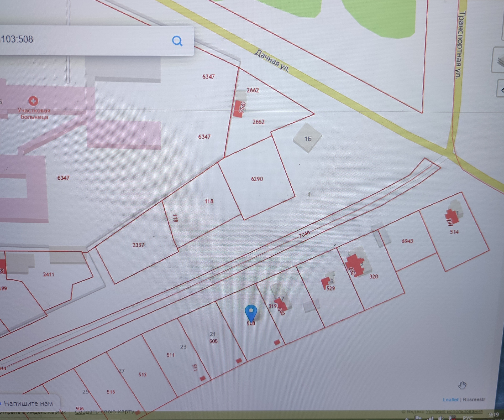Image resolution: width=504 pixels, height=420 pixels.
Task: Click the РУС language indicator in the tray
Action: click(467, 418)
